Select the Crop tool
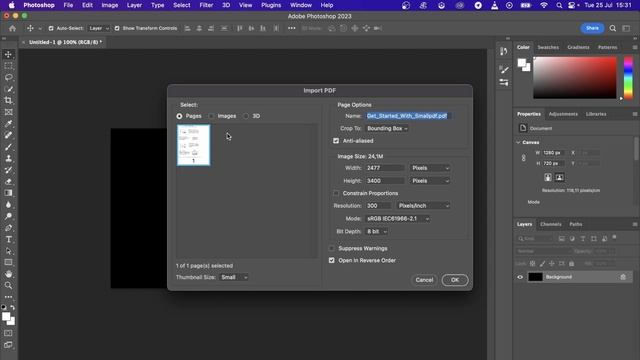 click(x=8, y=100)
